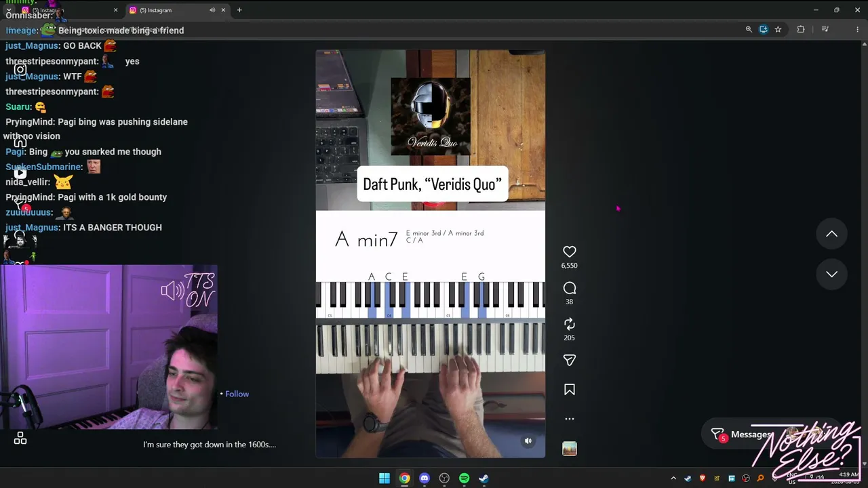Go to the next reel
The image size is (868, 488).
click(831, 274)
